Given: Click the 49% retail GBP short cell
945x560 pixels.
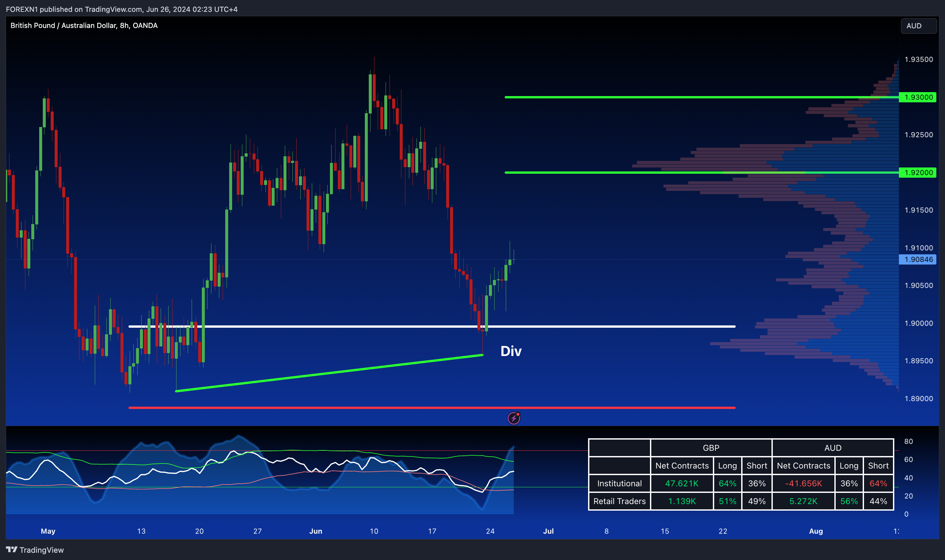Looking at the screenshot, I should point(757,501).
